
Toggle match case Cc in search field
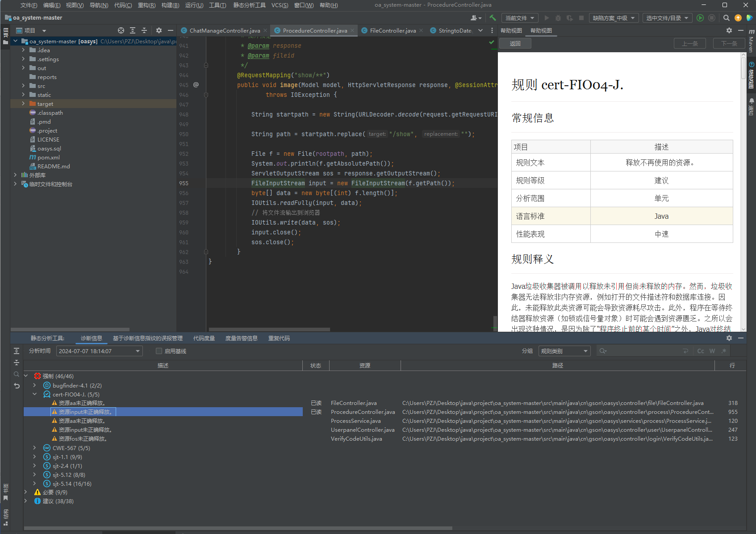coord(701,351)
